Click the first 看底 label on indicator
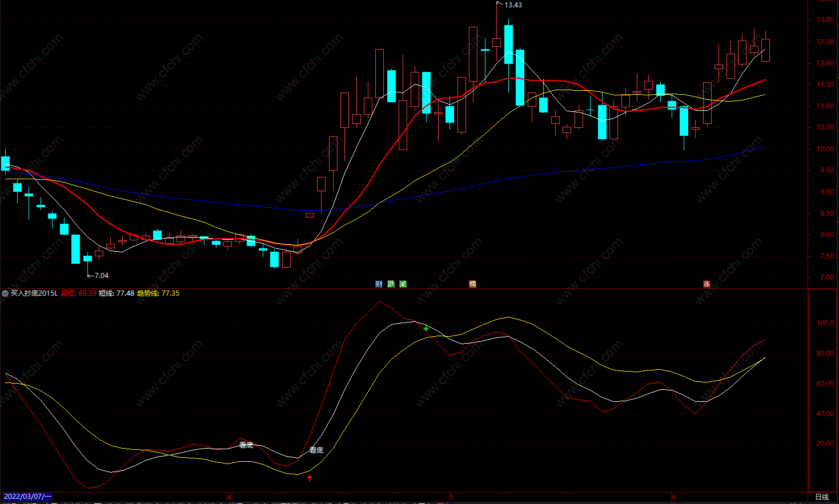839x504 pixels. point(246,445)
